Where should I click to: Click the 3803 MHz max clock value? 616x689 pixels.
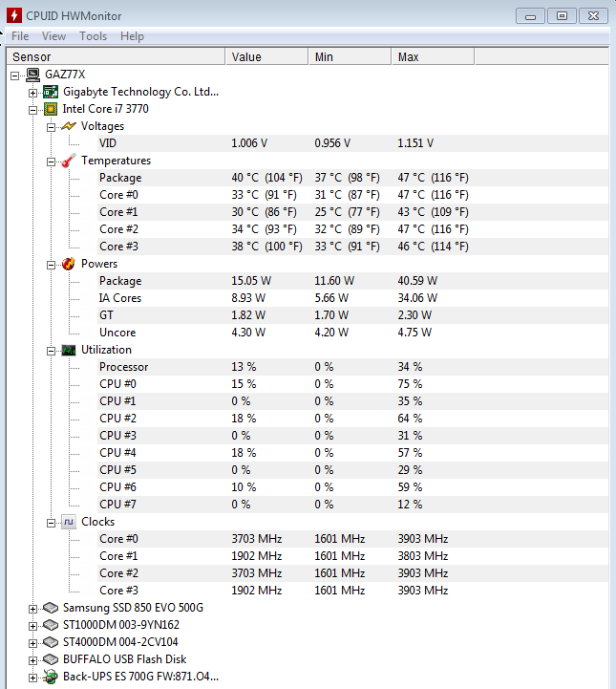[423, 556]
